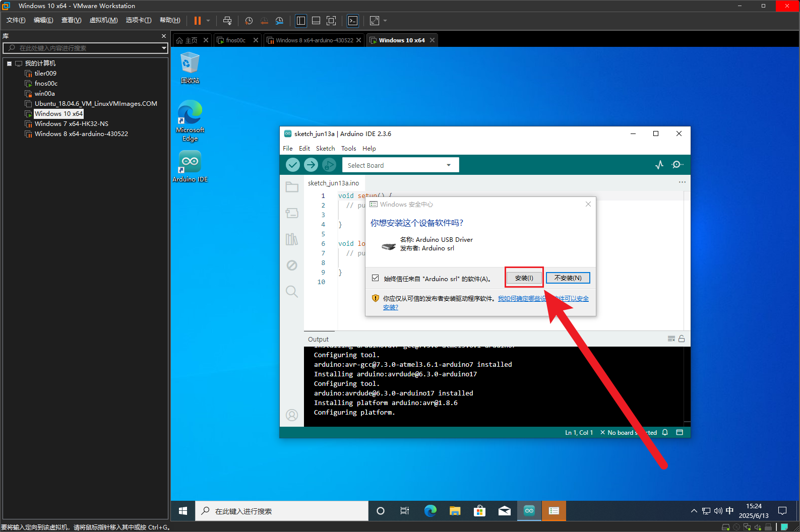Enter full screen mode icon in VMware
Viewport: 800px width, 532px height.
[331, 21]
